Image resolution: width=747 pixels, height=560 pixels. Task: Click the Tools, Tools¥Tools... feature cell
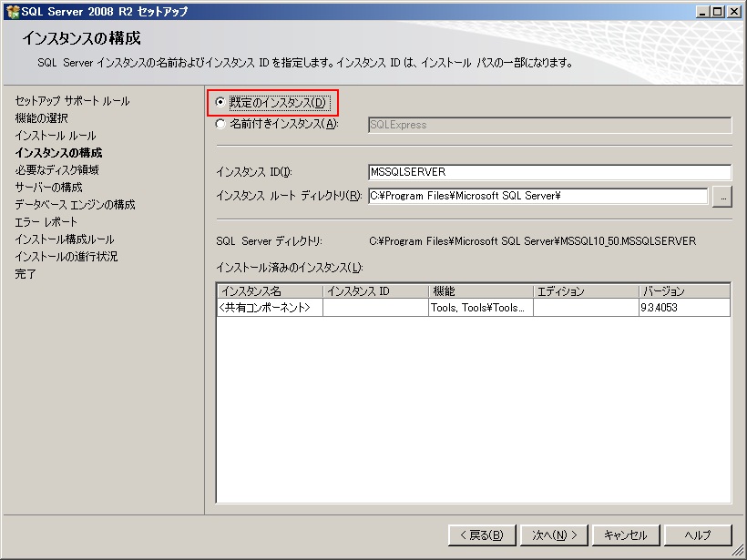click(481, 308)
